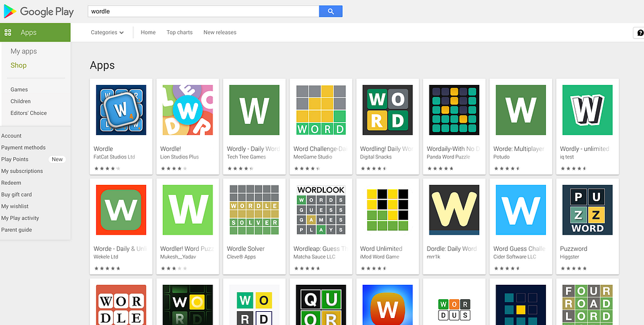Click iMod Word Game developer name
Viewport: 644px width, 325px height.
pyautogui.click(x=379, y=257)
